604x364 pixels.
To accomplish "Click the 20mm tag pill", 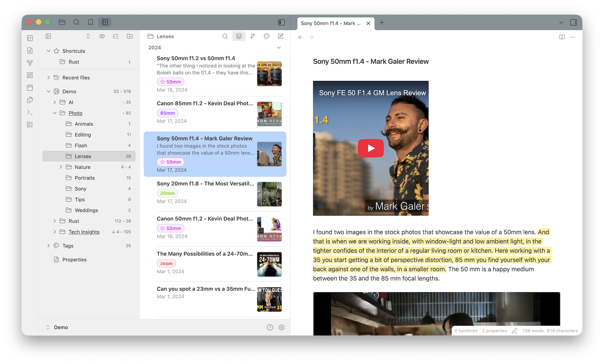I will click(x=168, y=193).
